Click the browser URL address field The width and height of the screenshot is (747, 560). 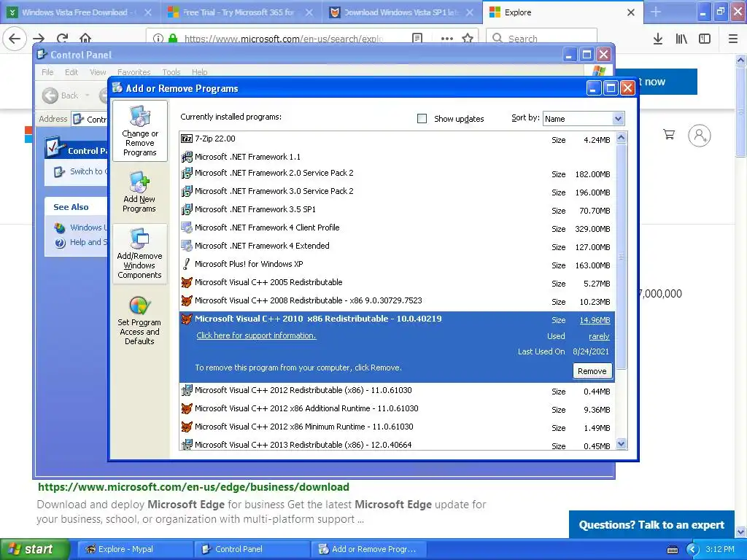(284, 38)
